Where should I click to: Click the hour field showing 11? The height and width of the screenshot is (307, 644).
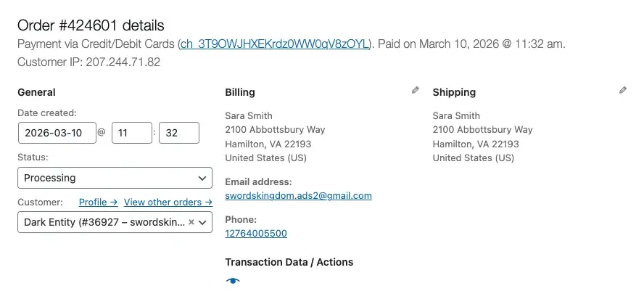[131, 133]
